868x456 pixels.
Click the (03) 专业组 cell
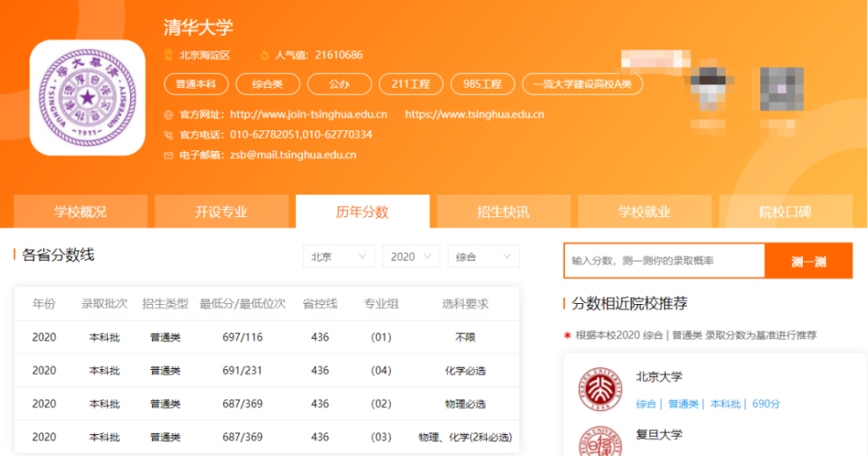point(381,437)
